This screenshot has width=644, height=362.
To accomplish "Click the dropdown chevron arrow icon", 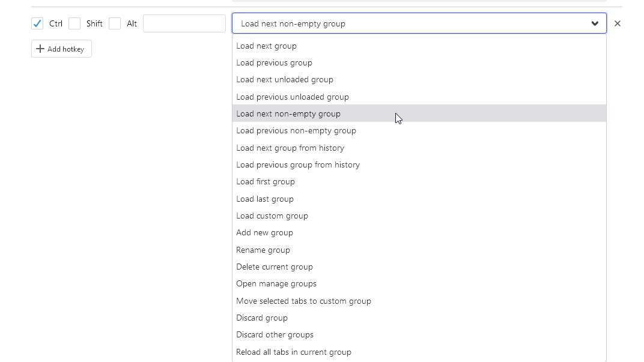I will tap(595, 23).
